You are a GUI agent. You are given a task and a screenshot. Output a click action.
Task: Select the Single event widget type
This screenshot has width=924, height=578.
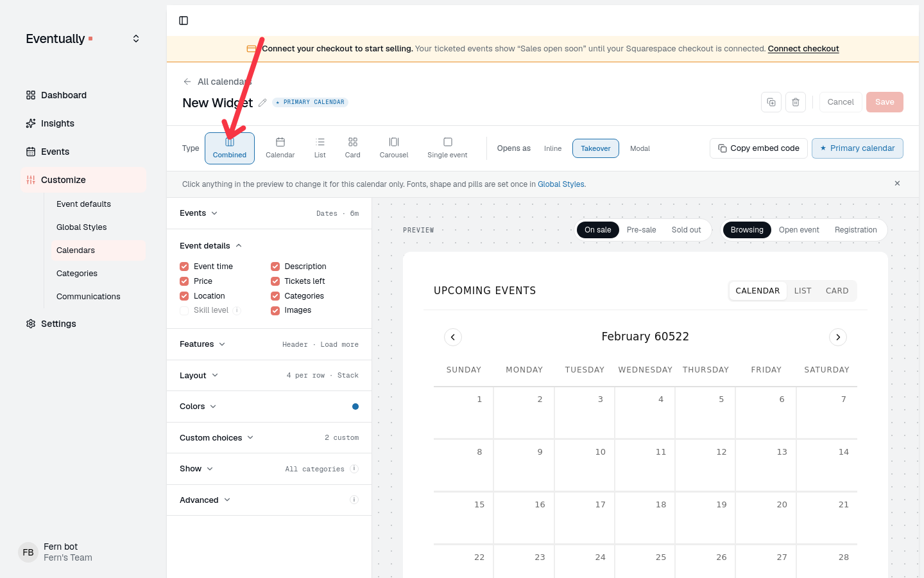pos(447,148)
